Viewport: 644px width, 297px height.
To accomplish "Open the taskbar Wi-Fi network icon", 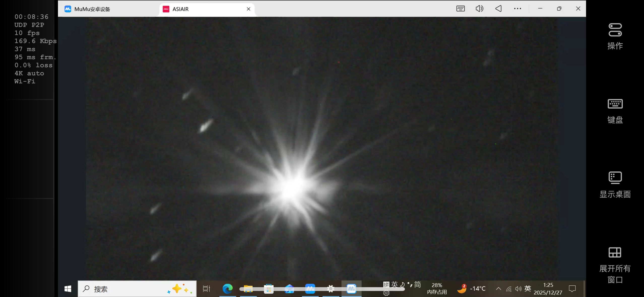I will (509, 289).
